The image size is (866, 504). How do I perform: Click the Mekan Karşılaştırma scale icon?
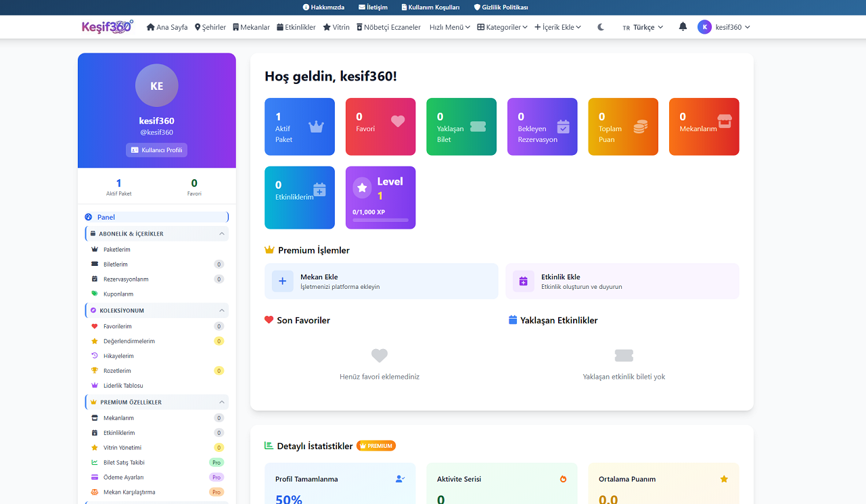click(95, 492)
